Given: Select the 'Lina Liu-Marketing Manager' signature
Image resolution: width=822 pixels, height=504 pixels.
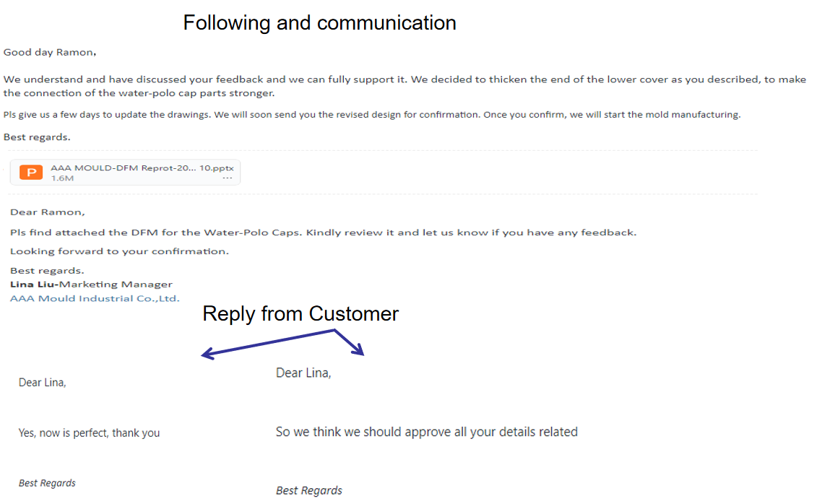Looking at the screenshot, I should tap(91, 284).
